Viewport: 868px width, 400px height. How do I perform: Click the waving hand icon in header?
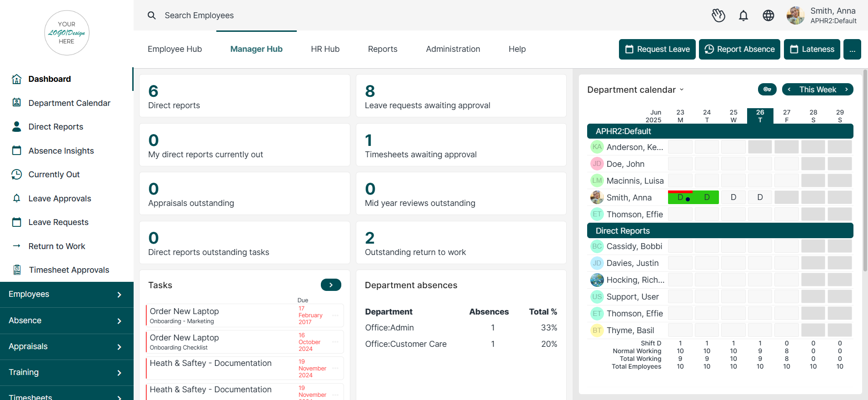coord(718,15)
